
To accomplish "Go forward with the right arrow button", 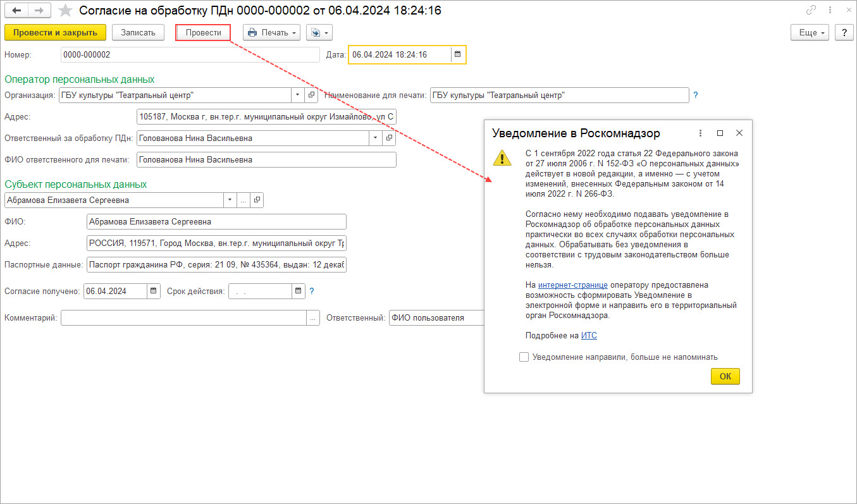I will 39,11.
